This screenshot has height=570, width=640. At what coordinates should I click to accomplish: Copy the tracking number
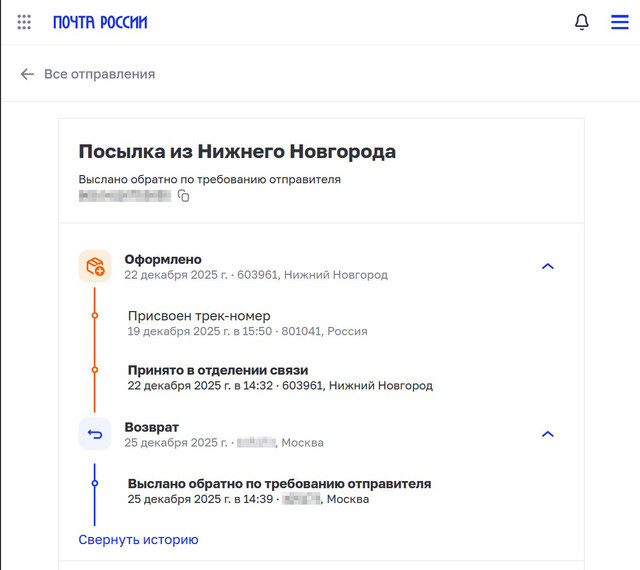pos(184,196)
